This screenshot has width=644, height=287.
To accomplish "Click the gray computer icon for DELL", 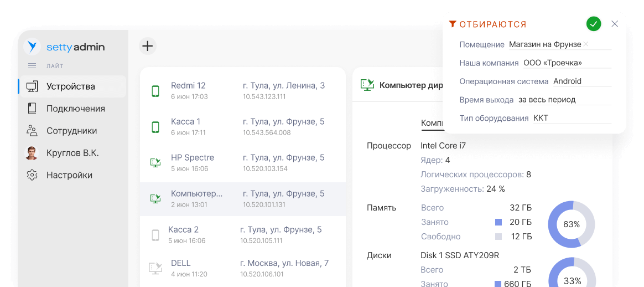I will pyautogui.click(x=155, y=268).
